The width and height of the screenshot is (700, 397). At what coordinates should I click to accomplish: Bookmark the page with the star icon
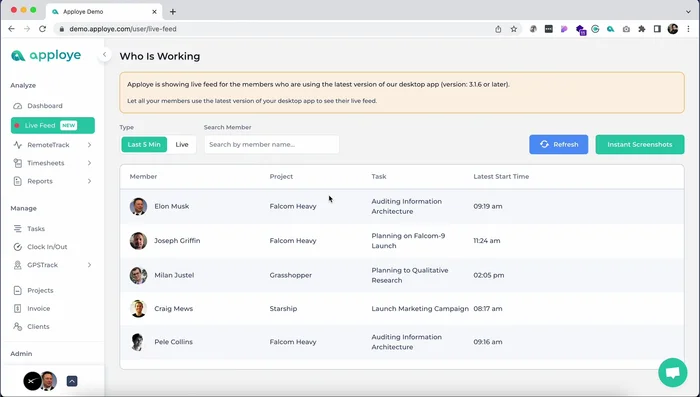514,29
